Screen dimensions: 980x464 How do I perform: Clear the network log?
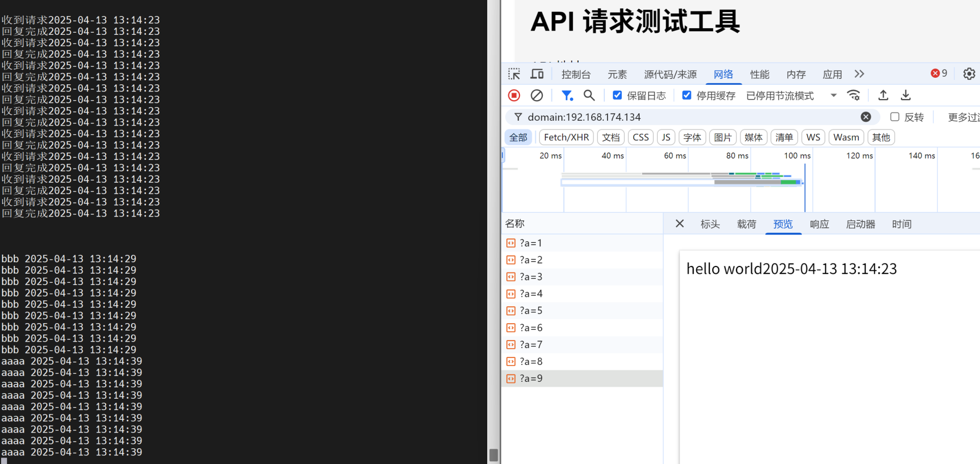[x=537, y=95]
